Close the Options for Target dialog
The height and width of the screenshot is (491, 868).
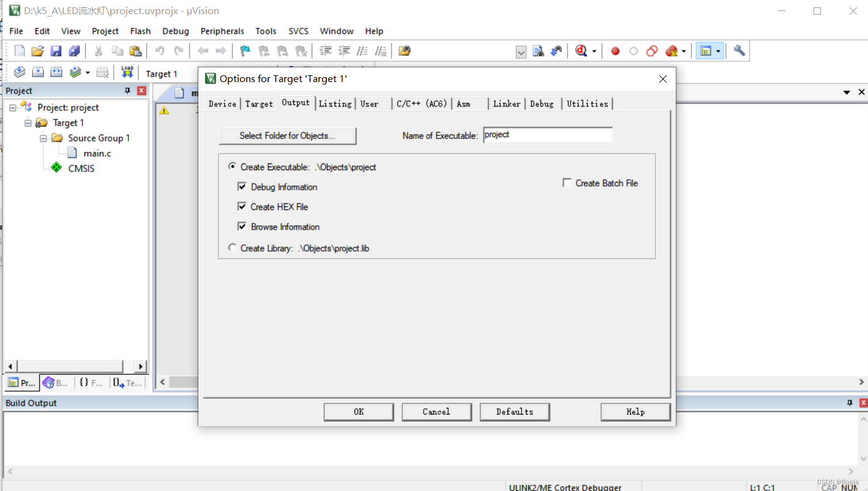pos(662,79)
